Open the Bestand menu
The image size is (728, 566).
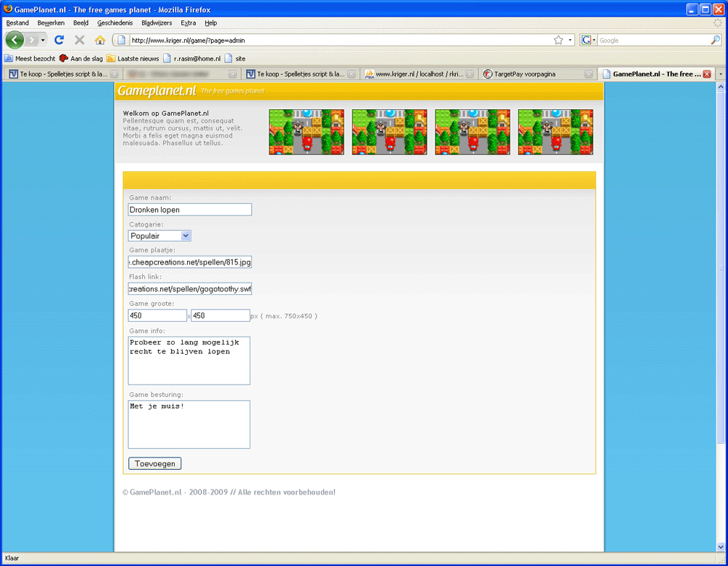(17, 23)
